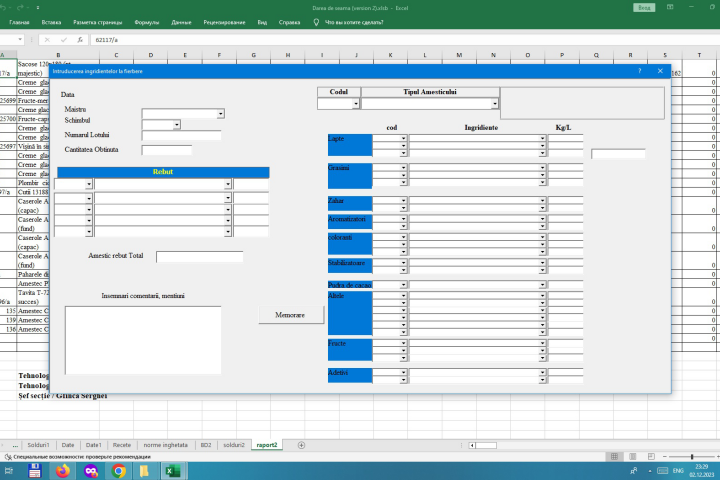Click the lightbulb 'Что вы хотите сделать?' search
720x480 pixels.
tap(348, 22)
